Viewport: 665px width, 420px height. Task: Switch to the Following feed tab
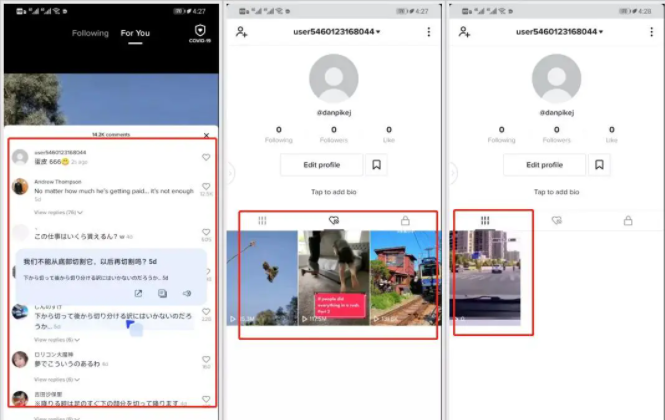coord(90,33)
